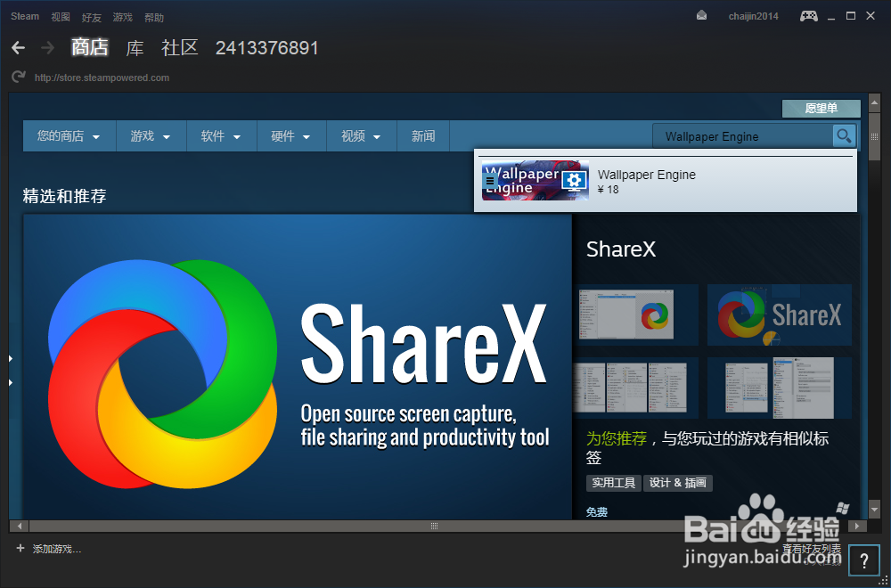Expand the 游戏 store dropdown
This screenshot has width=891, height=588.
pos(151,135)
